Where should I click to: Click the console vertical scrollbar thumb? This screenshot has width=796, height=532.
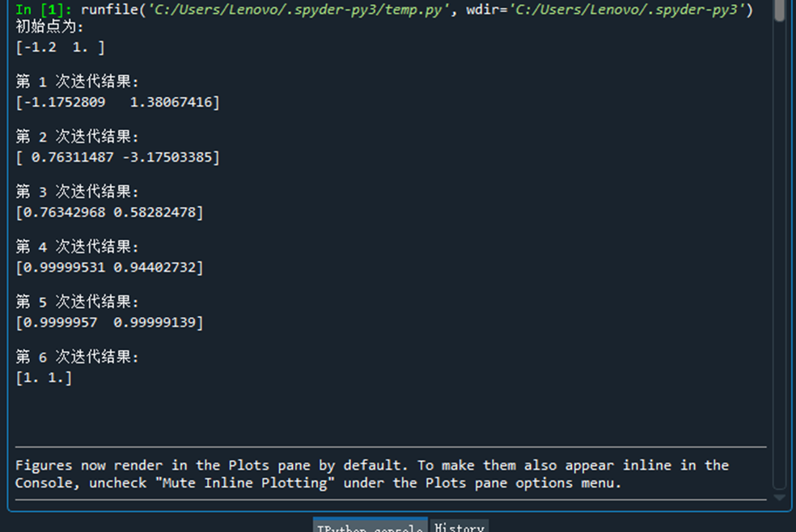pos(780,11)
